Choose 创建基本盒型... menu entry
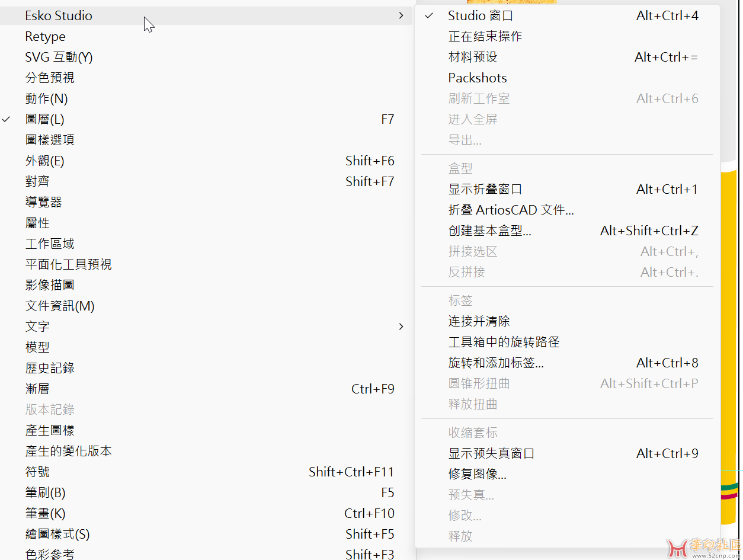Screen dimensions: 743x560 point(489,231)
